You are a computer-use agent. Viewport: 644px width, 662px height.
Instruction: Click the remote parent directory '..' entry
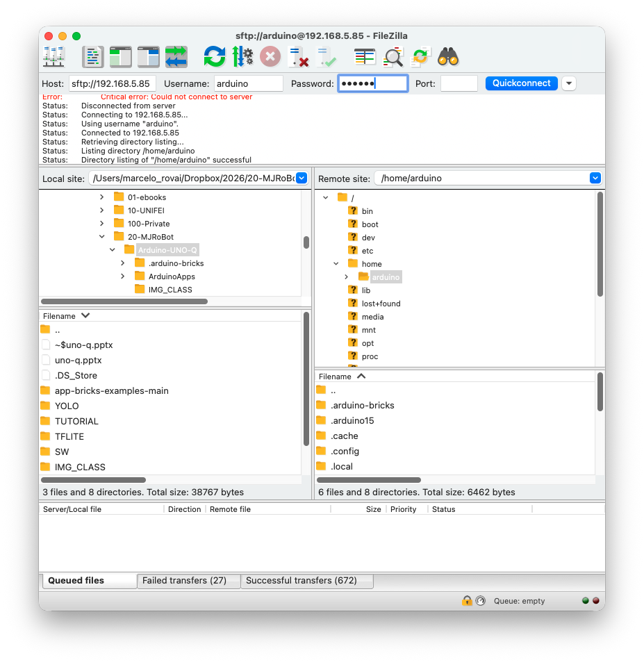(x=333, y=390)
